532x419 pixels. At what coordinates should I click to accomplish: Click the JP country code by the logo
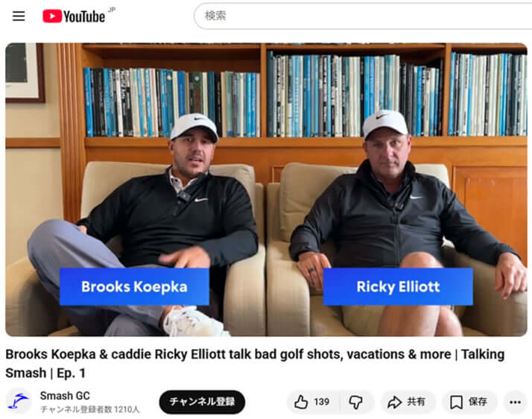click(112, 10)
